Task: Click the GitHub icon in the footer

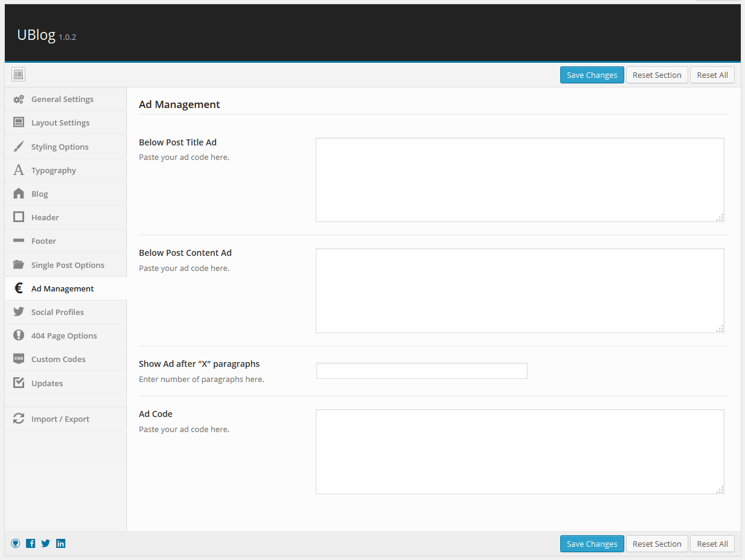Action: [16, 544]
